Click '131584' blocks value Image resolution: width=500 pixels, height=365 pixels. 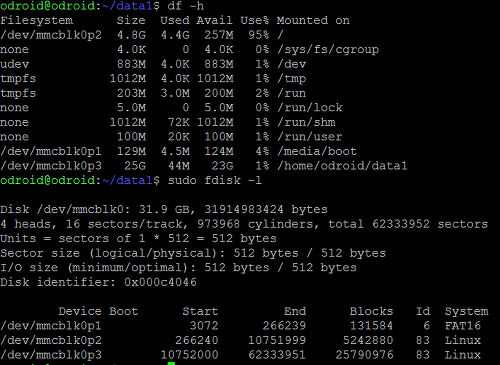pos(371,326)
